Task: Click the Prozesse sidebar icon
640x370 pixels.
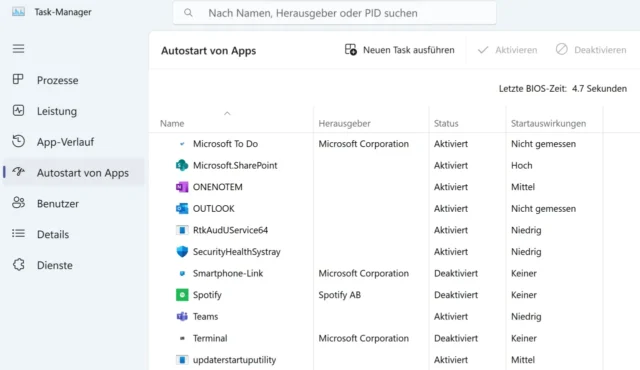Action: [18, 80]
